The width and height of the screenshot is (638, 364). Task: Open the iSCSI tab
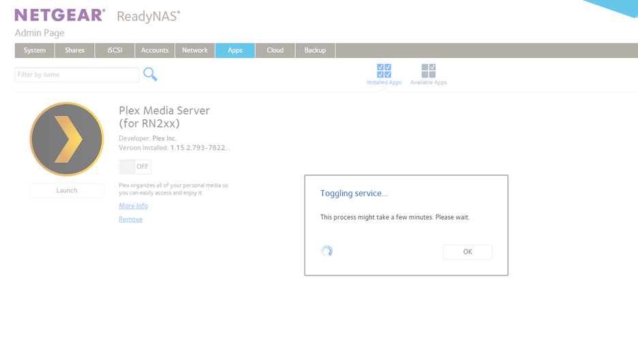pyautogui.click(x=115, y=50)
